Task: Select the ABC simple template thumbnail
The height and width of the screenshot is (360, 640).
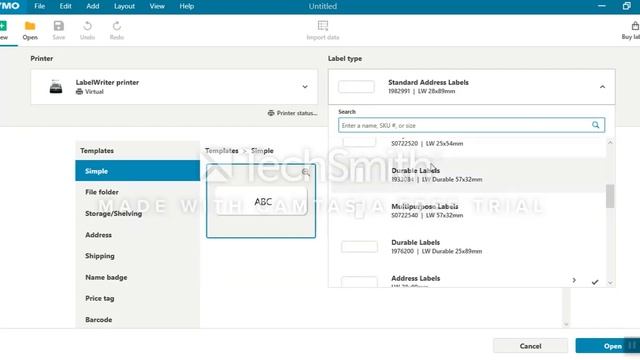Action: 261,201
